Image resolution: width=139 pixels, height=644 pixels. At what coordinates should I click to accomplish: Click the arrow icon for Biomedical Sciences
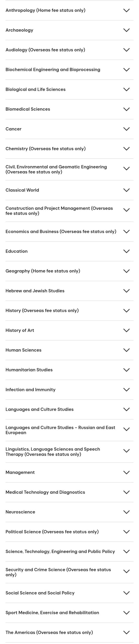pyautogui.click(x=126, y=109)
